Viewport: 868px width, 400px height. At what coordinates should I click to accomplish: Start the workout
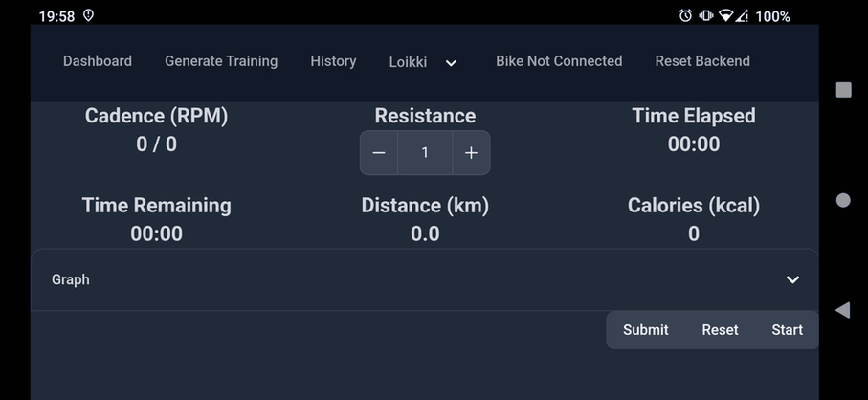click(x=788, y=329)
